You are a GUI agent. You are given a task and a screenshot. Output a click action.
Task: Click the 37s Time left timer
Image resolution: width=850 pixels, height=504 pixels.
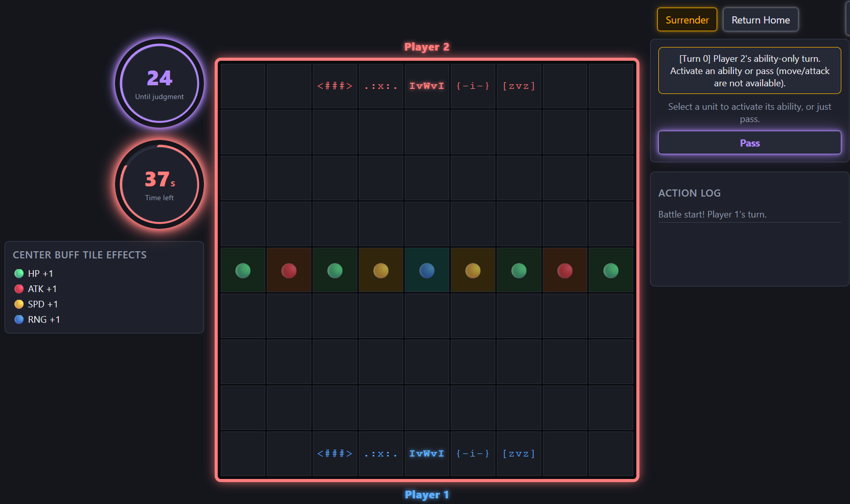tap(159, 184)
